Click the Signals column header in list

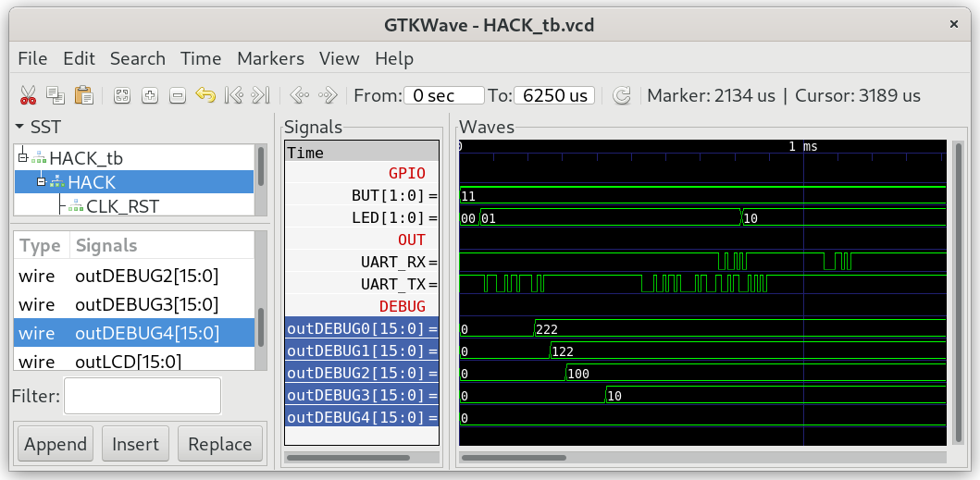162,246
